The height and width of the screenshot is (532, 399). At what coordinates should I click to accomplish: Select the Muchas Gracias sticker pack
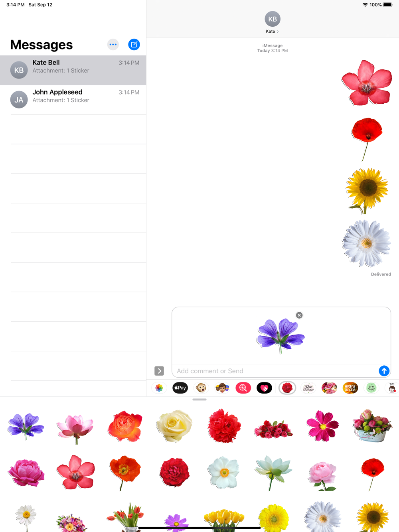pyautogui.click(x=350, y=388)
